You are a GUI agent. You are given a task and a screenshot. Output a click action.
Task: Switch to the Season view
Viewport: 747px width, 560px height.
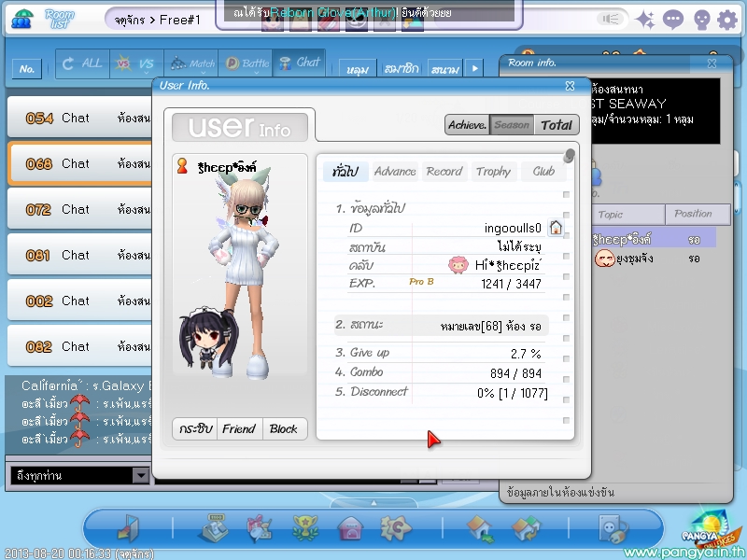(512, 125)
